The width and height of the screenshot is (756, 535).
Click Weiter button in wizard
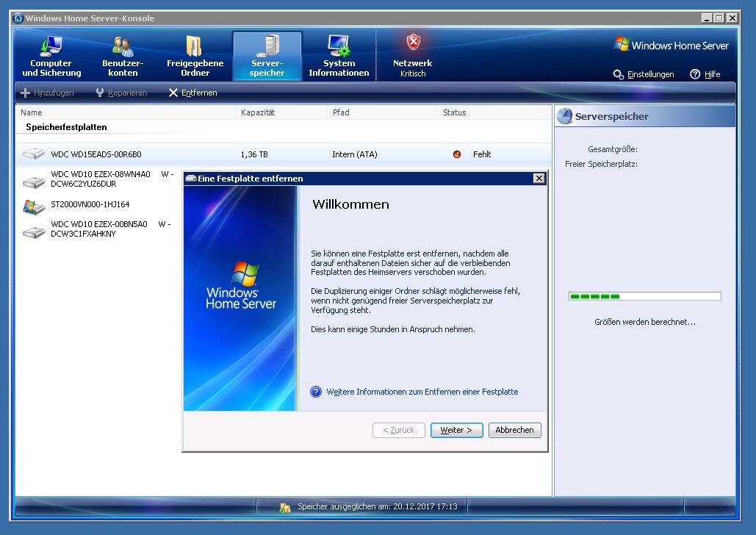(x=456, y=430)
